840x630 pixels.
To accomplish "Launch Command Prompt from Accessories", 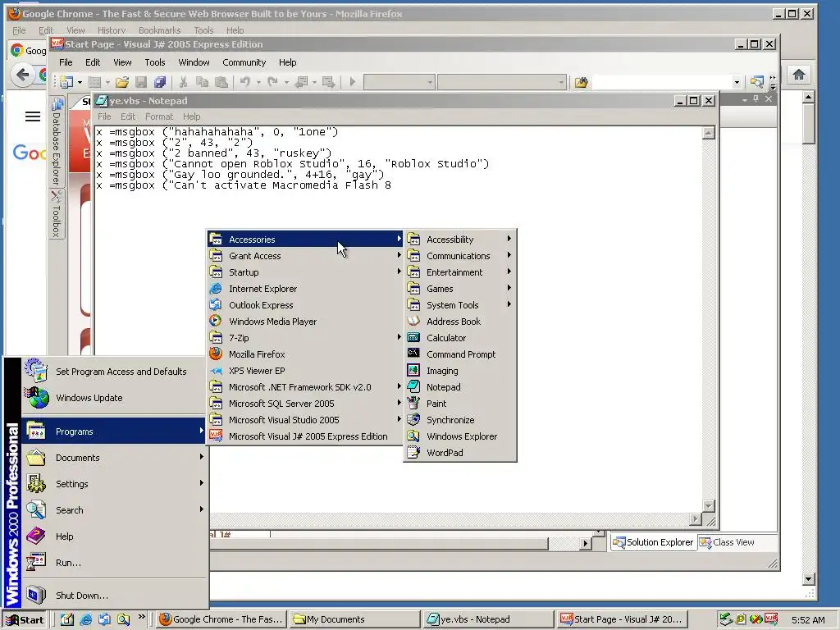I will click(459, 354).
